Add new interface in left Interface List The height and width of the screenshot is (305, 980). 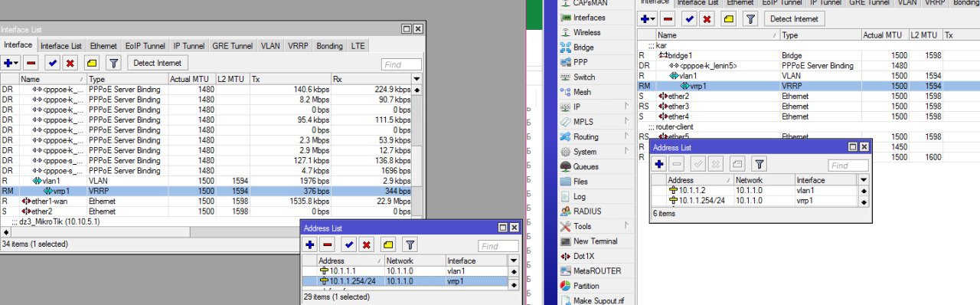10,63
